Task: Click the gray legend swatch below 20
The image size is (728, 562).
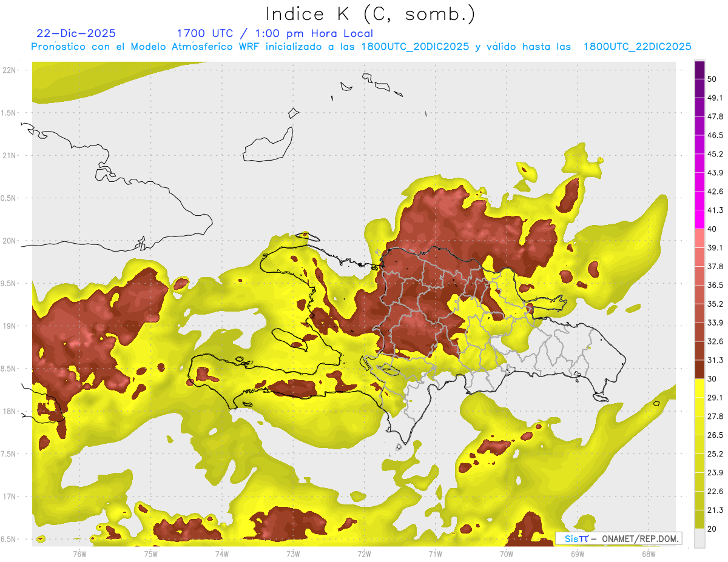Action: [700, 538]
